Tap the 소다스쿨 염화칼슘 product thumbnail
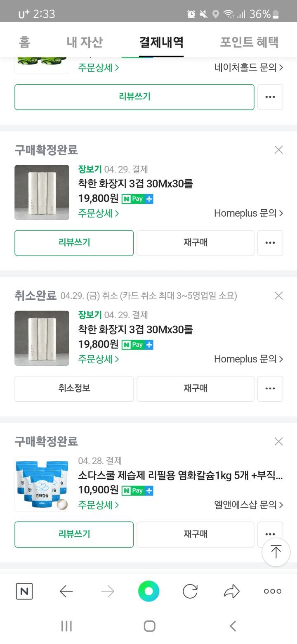 coord(42,484)
